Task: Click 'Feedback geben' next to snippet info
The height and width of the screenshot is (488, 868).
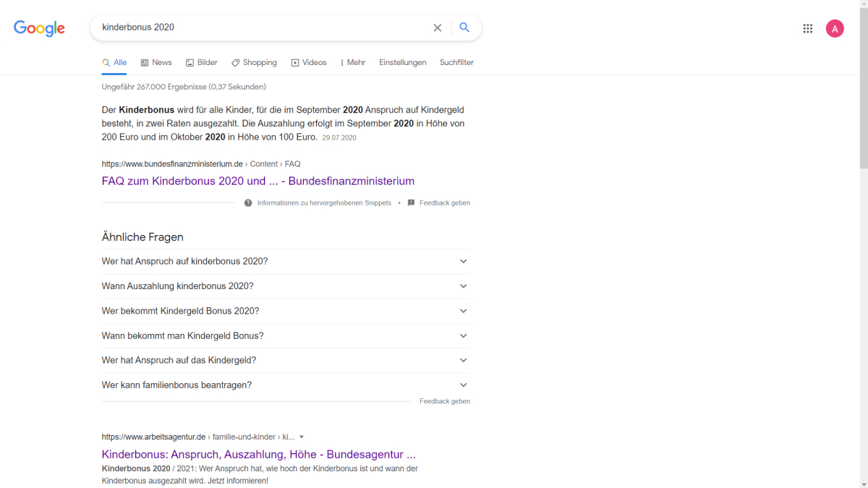Action: [x=445, y=203]
